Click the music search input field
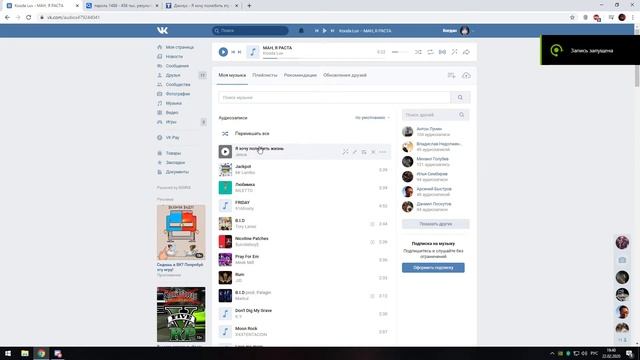640x360 pixels. tap(335, 98)
